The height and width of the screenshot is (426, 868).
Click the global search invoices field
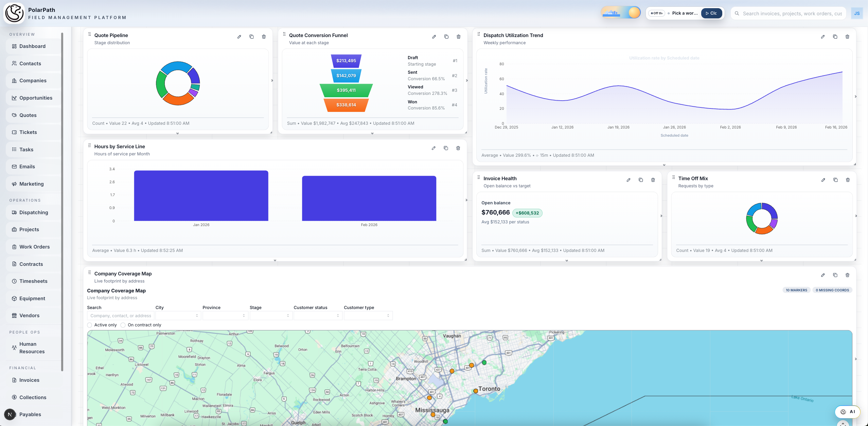(792, 14)
